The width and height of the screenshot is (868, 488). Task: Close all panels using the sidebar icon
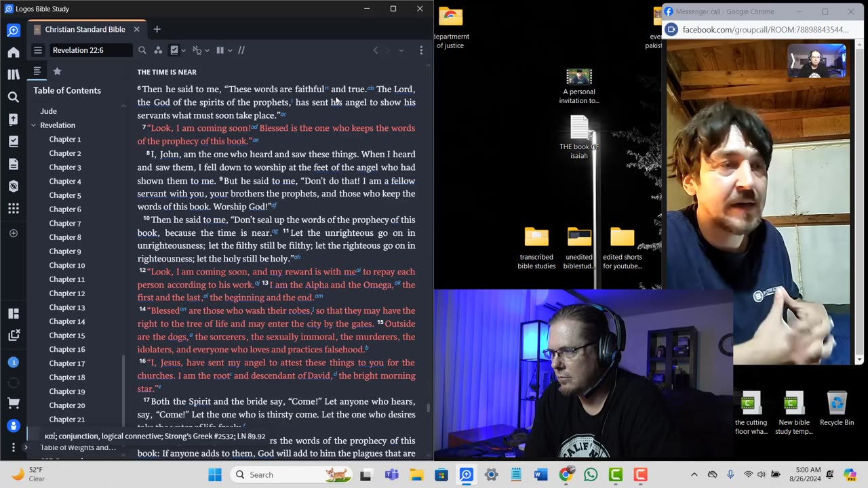[14, 335]
